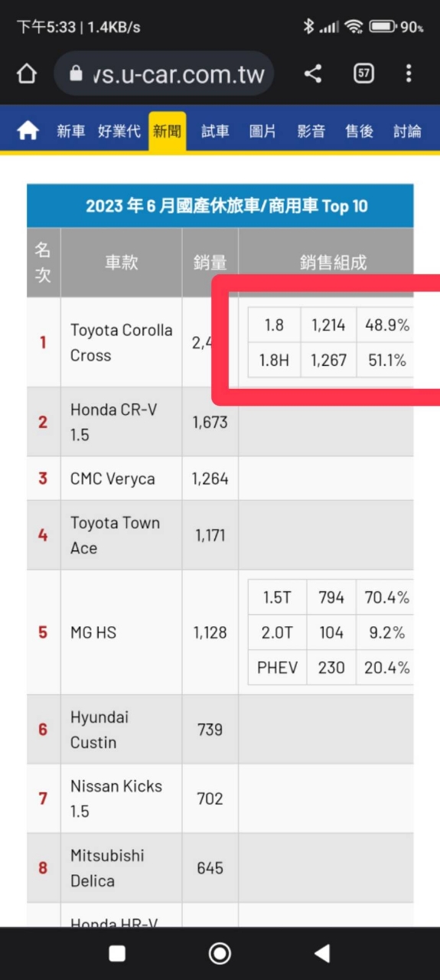
Task: Open the 好業代 menu item
Action: (119, 131)
